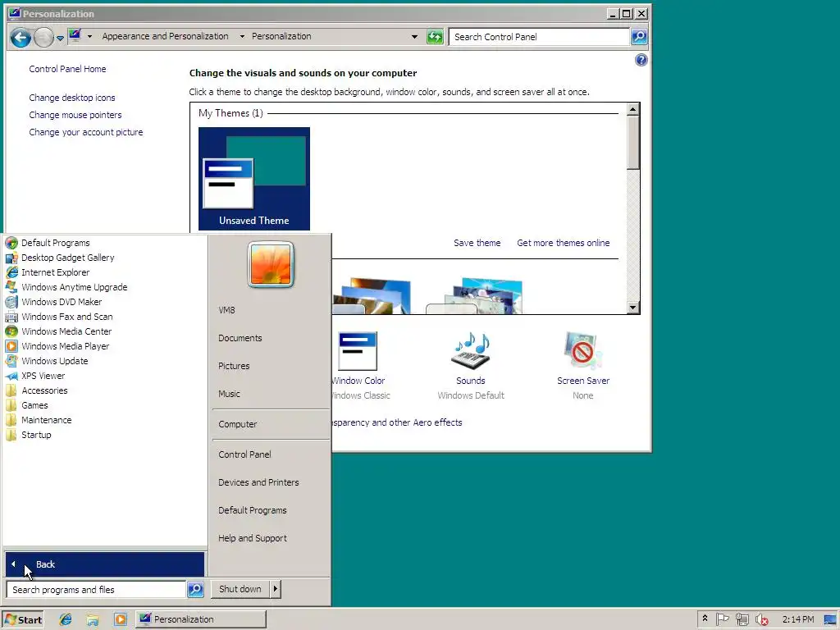Click the Shut down button
The height and width of the screenshot is (630, 840).
240,589
